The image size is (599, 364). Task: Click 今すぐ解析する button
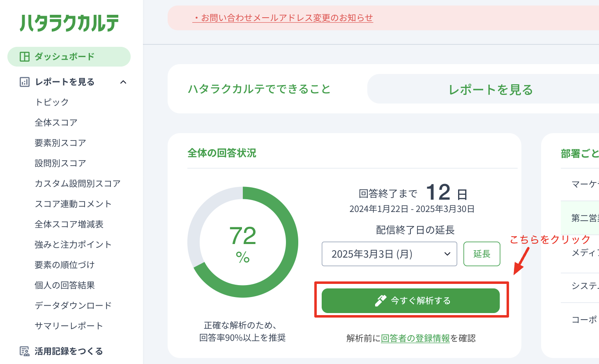(411, 301)
